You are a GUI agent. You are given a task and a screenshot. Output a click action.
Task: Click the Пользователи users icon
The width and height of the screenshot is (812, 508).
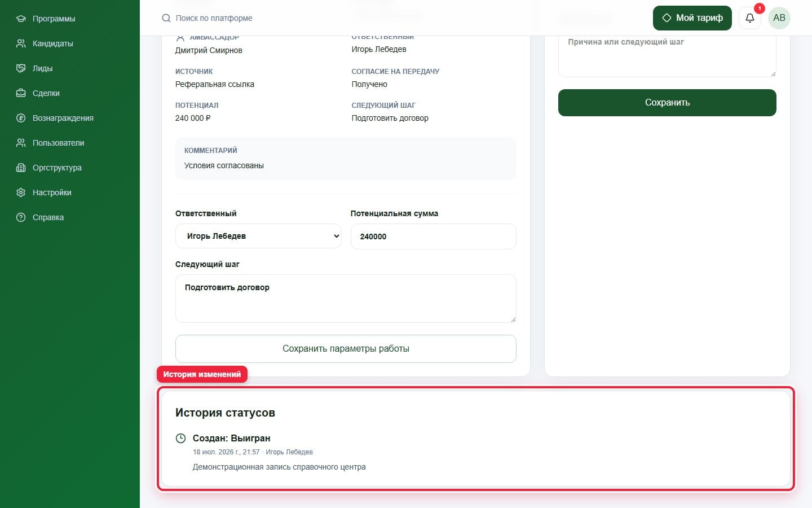(21, 143)
